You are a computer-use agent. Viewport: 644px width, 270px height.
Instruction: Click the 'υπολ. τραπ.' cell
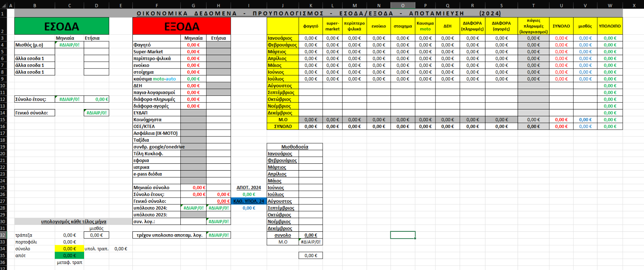(97, 249)
